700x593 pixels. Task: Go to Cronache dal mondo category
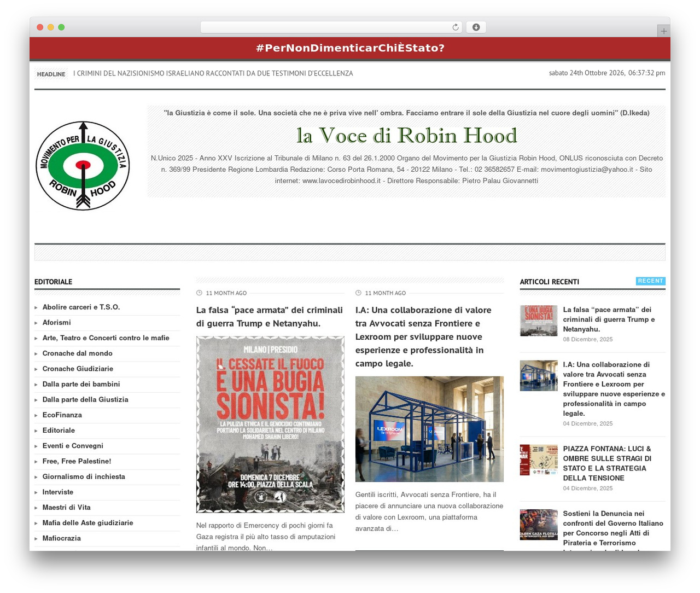78,353
